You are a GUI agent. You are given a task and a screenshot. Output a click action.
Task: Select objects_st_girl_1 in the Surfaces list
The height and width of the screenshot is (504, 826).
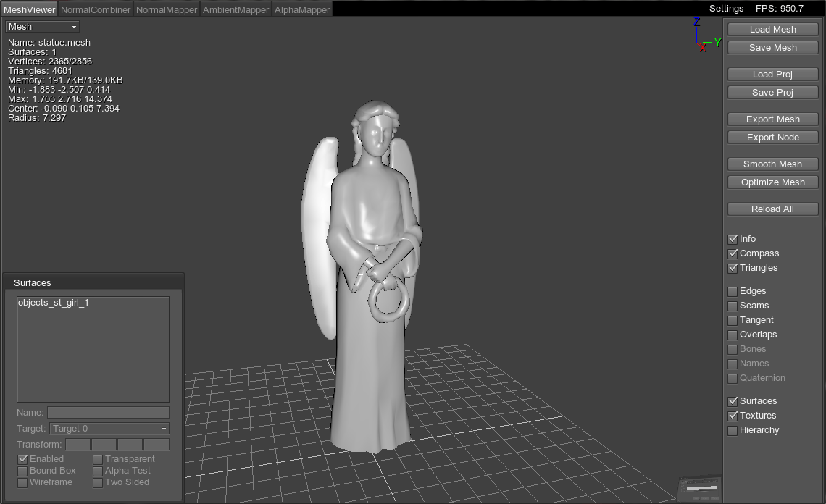53,303
